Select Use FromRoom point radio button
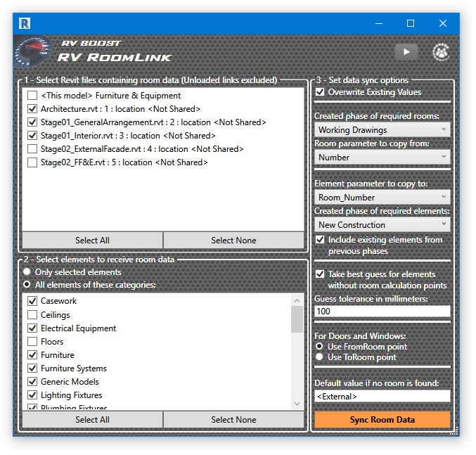 coord(319,346)
